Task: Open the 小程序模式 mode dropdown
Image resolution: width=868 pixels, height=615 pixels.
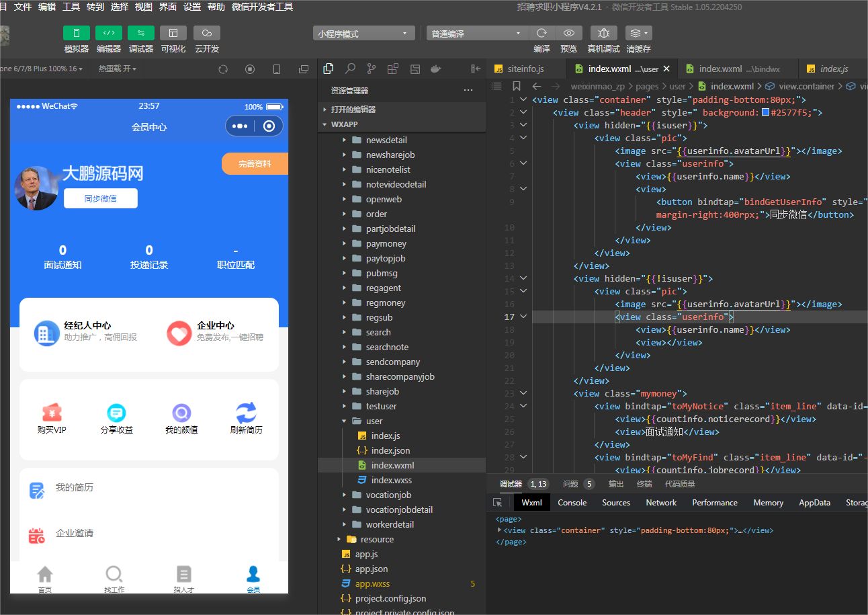Action: [363, 34]
